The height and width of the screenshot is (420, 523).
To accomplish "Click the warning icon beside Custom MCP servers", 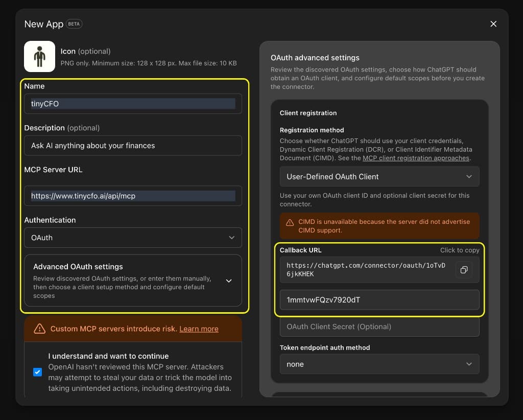I will click(x=40, y=329).
